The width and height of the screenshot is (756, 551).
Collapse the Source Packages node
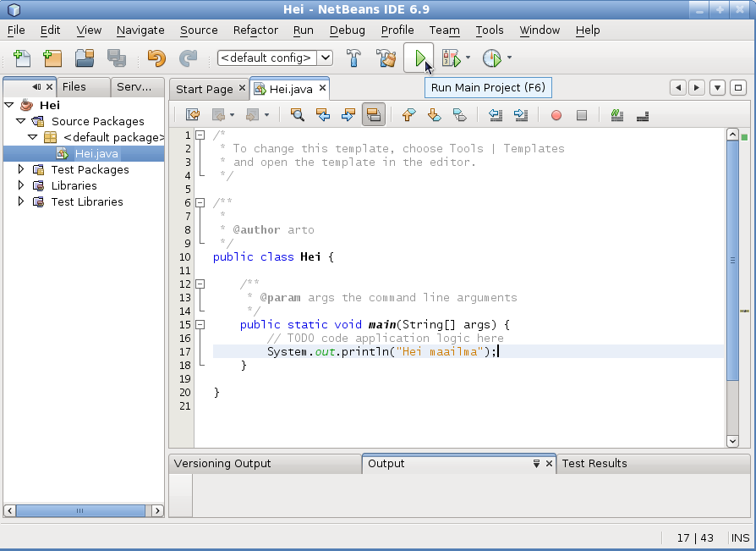21,121
